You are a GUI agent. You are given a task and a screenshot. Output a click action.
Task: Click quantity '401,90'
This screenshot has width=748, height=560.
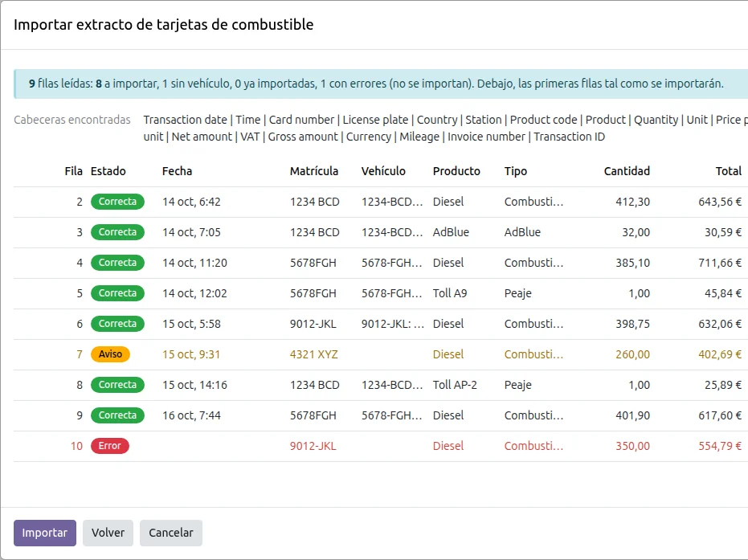632,415
